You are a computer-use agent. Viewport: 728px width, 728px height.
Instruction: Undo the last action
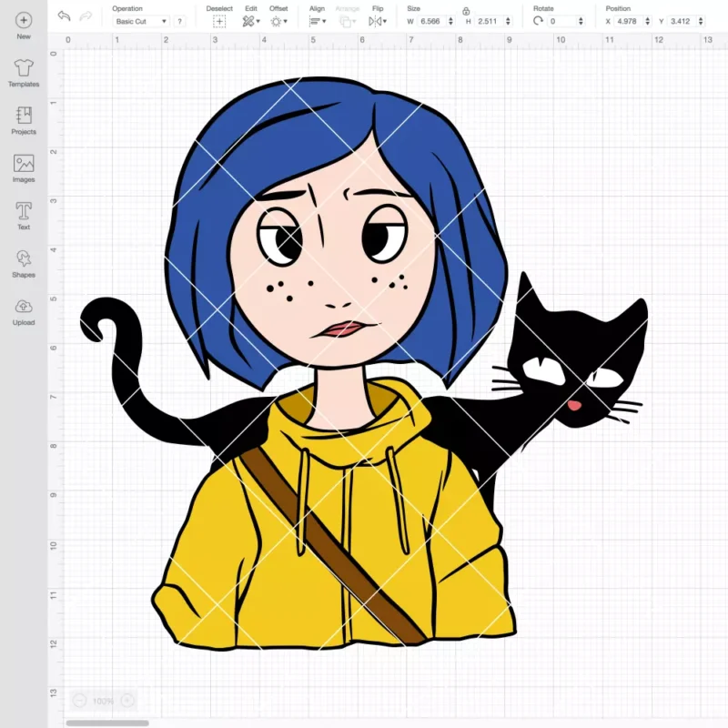[x=64, y=16]
